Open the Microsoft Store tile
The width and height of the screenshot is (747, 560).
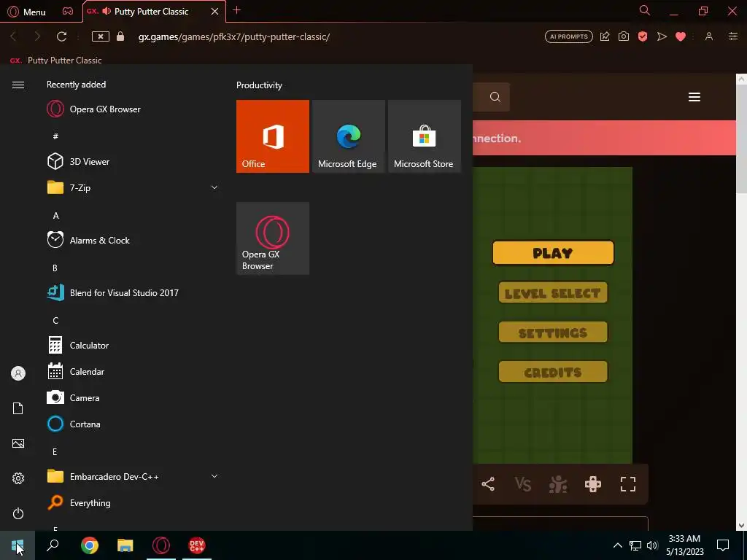tap(425, 136)
